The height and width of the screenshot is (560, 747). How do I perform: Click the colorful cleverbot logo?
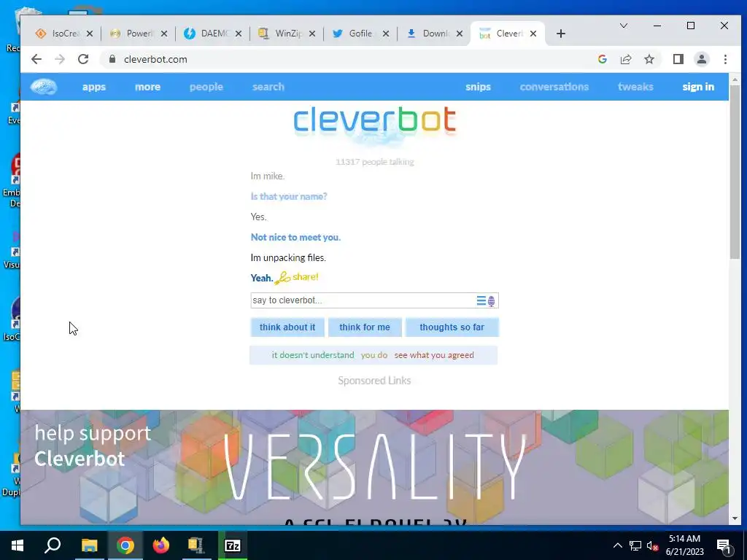[374, 120]
